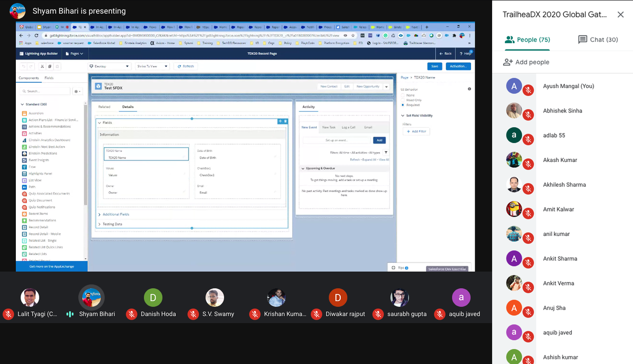The height and width of the screenshot is (364, 633).
Task: Click Danish Hoda's muted microphone icon
Action: 132,314
